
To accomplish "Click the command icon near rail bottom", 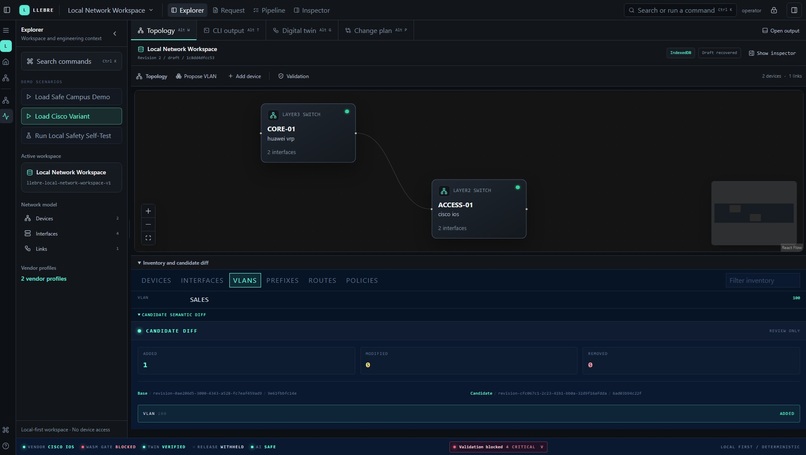I will pyautogui.click(x=6, y=430).
